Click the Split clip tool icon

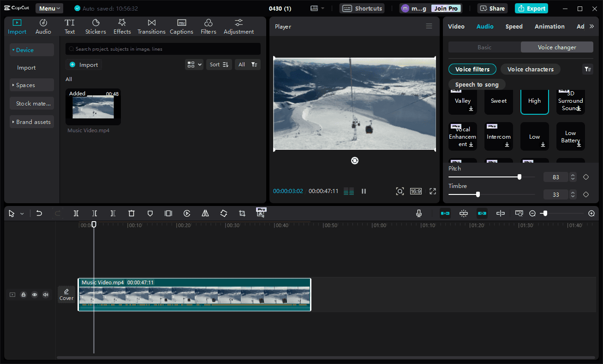(76, 213)
